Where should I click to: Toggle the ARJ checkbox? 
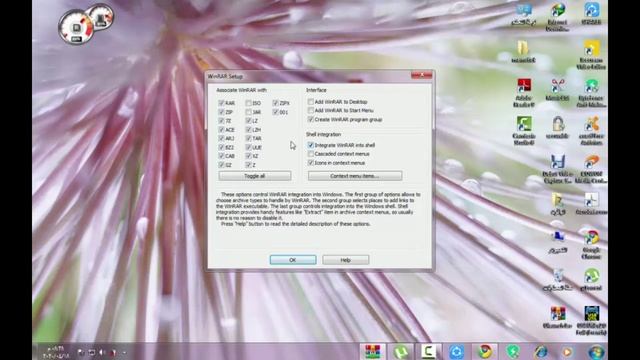[x=221, y=138]
